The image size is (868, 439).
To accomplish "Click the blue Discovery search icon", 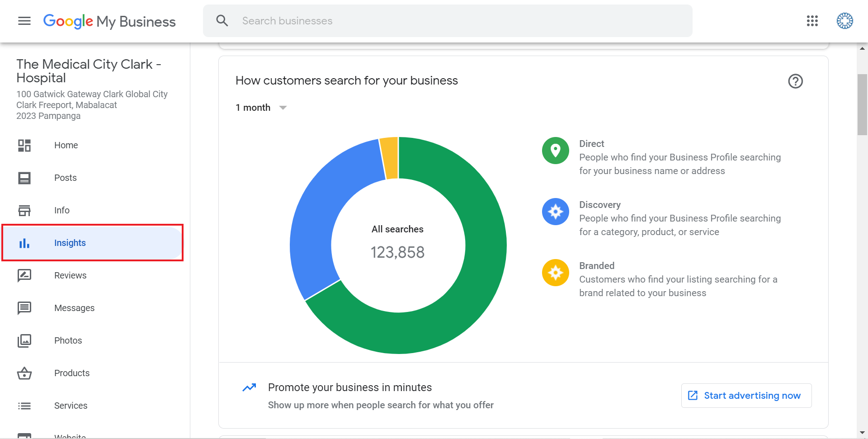I will 555,212.
